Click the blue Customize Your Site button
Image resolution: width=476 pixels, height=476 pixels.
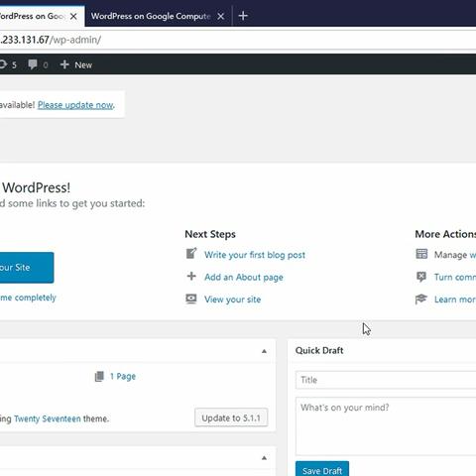[x=27, y=268]
